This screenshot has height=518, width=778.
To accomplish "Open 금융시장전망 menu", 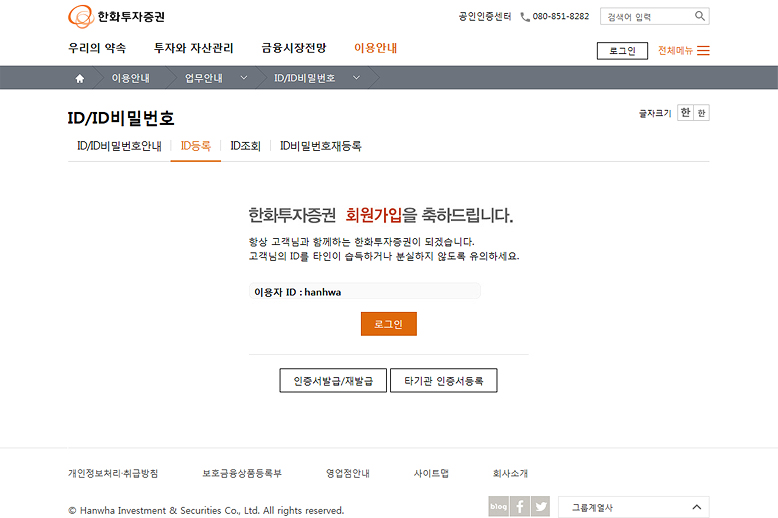I will (294, 48).
